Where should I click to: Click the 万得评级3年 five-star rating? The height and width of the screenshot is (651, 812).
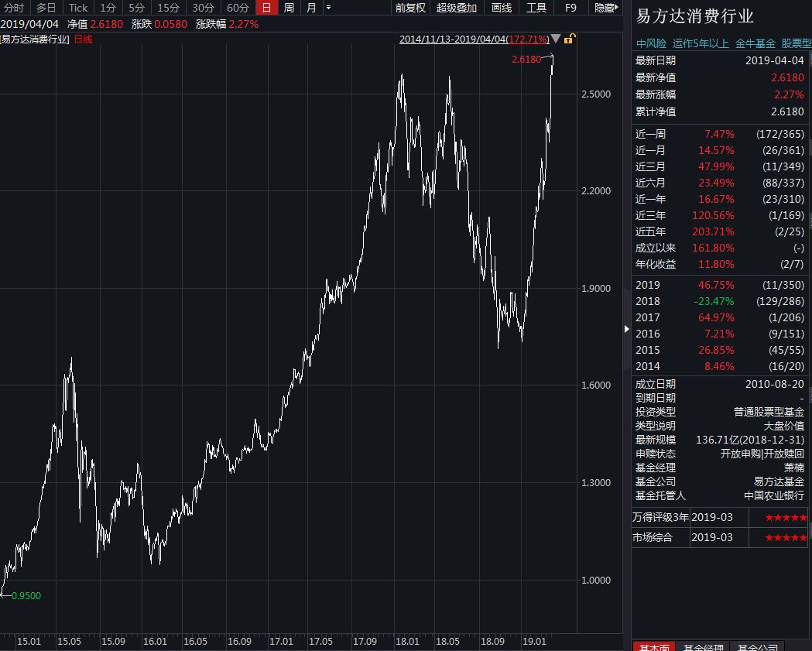coord(786,517)
